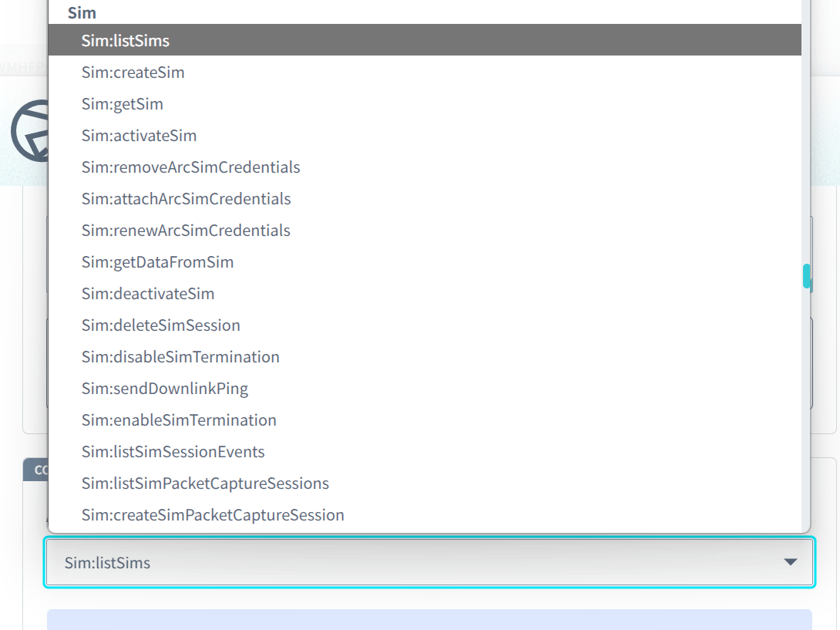The width and height of the screenshot is (840, 630).
Task: Choose Sim:attachArcSimCredentials from the dropdown
Action: (186, 198)
